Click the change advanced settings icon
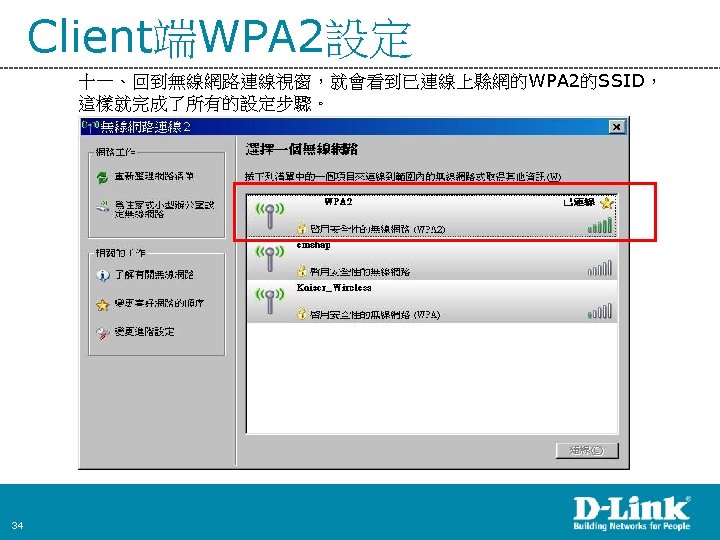Image resolution: width=720 pixels, height=540 pixels. click(x=102, y=332)
